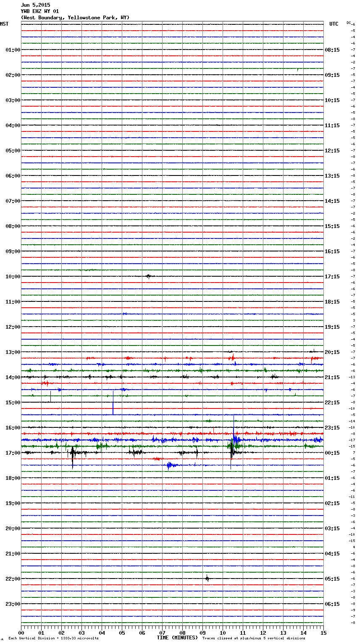
Task: Select the 12:00 MST time label
Action: [13, 327]
